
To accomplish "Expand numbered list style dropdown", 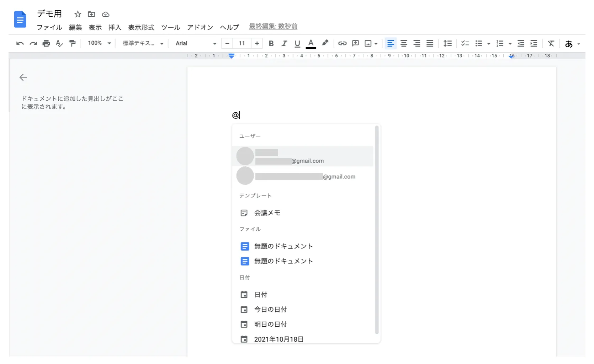I will [510, 44].
